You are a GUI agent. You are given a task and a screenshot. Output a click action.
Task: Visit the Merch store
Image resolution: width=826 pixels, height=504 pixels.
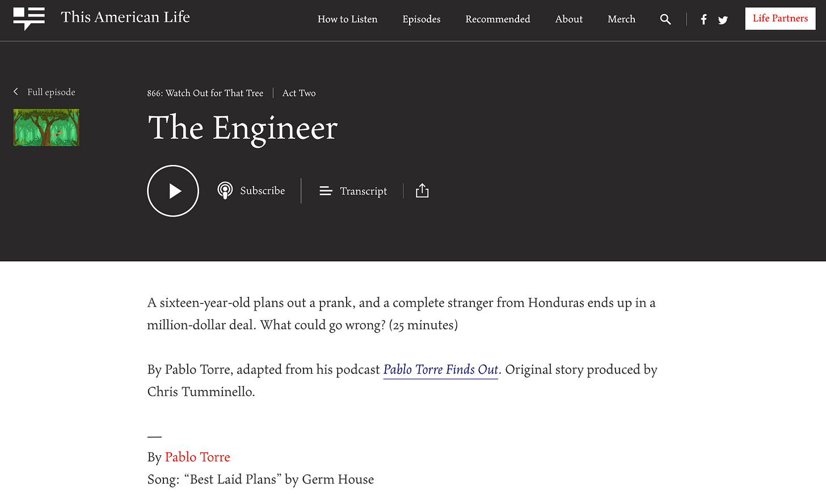pyautogui.click(x=621, y=19)
